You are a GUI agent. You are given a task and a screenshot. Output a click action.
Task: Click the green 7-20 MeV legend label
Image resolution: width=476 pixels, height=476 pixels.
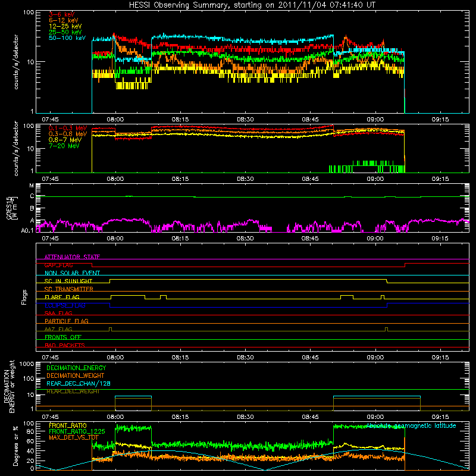(64, 146)
